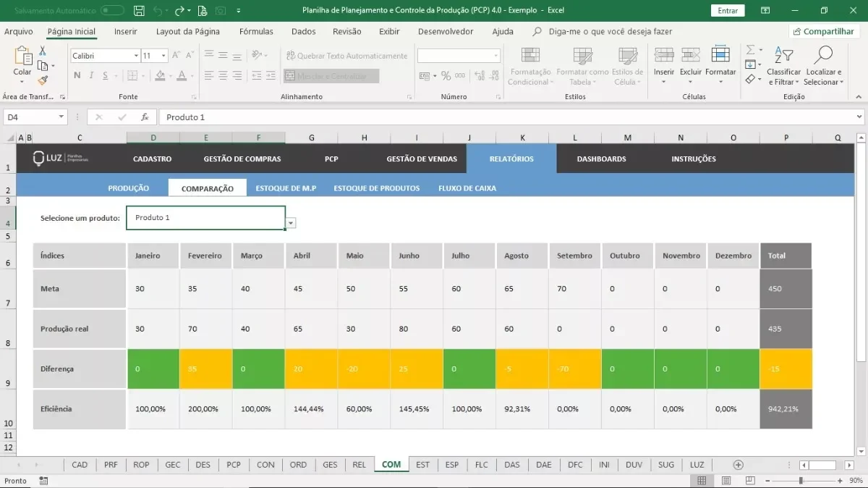This screenshot has height=488, width=868.
Task: Open the product selection dropdown arrow
Action: 291,224
